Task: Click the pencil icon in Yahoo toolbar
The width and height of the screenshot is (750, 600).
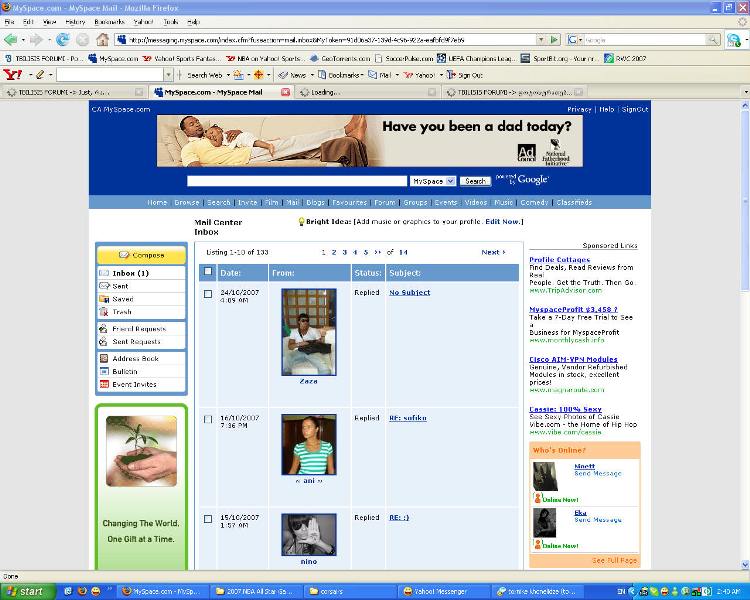Action: (x=40, y=75)
